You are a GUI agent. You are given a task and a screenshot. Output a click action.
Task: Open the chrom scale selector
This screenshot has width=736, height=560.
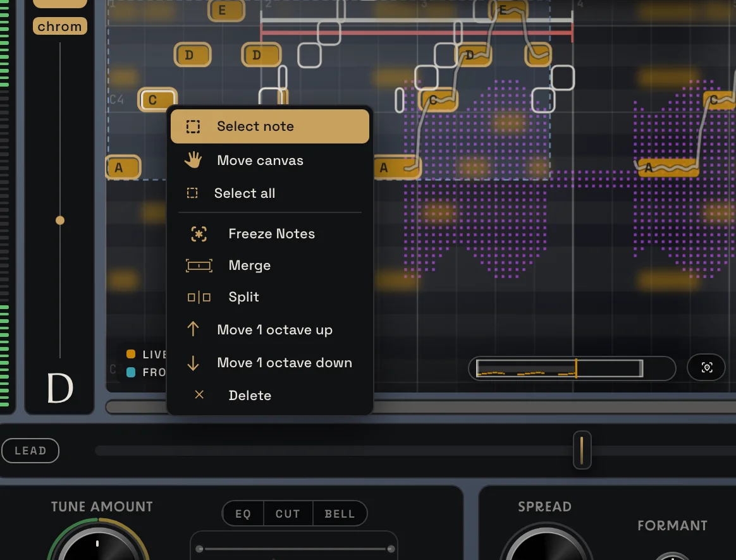coord(59,27)
